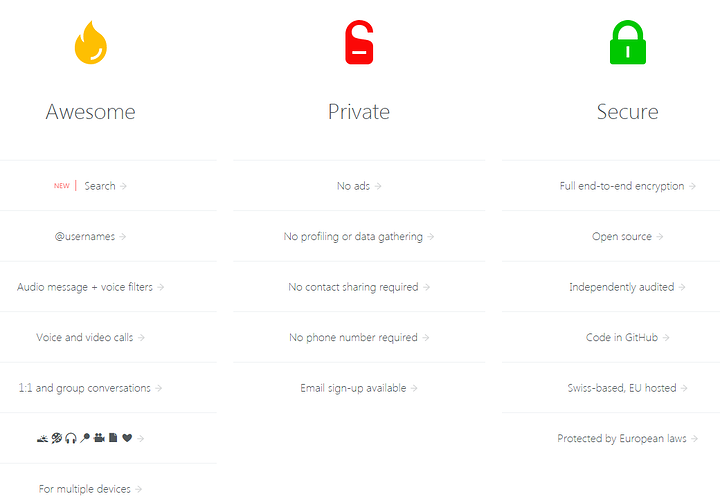
Task: Open Audio message + voice filters
Action: pos(85,287)
